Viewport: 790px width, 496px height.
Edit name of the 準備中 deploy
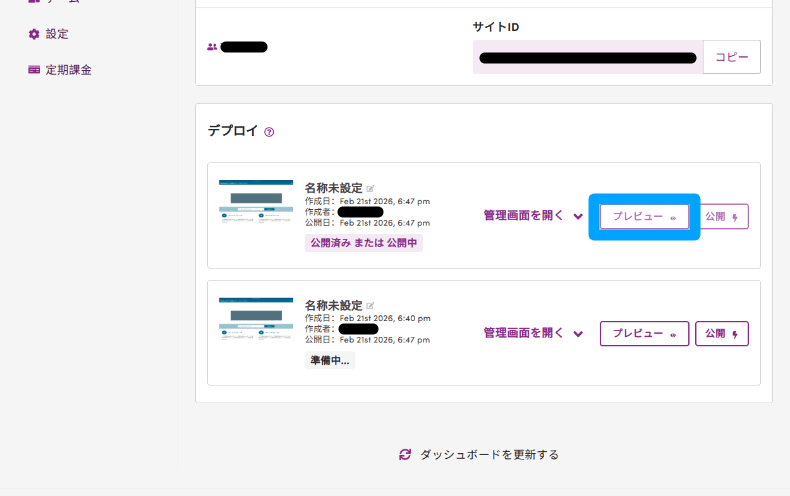[x=370, y=306]
